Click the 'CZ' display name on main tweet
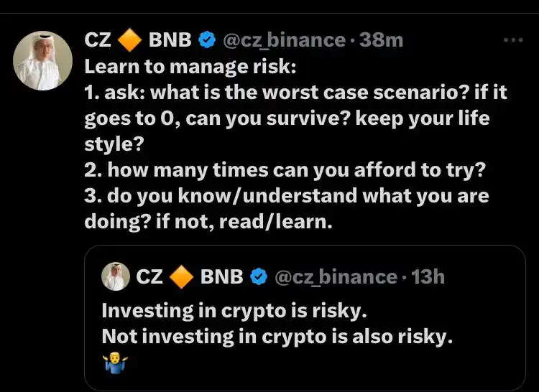Viewport: 539px width, 392px height. tap(98, 39)
